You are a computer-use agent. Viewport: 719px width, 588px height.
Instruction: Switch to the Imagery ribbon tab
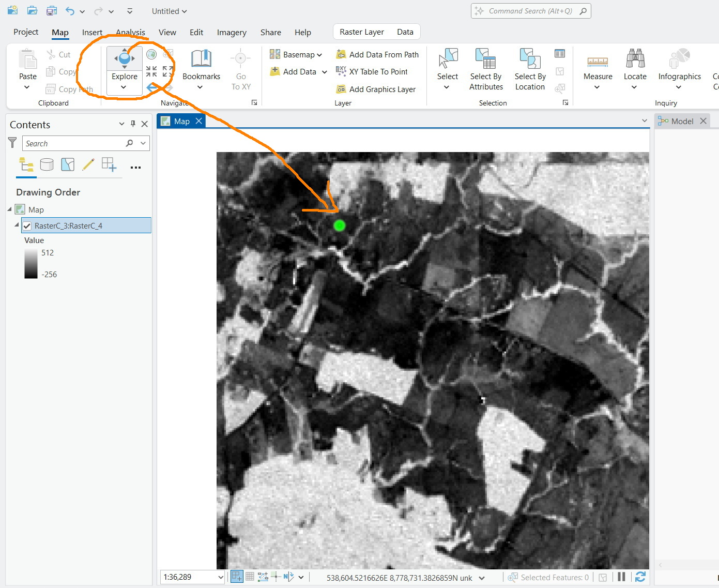point(232,32)
